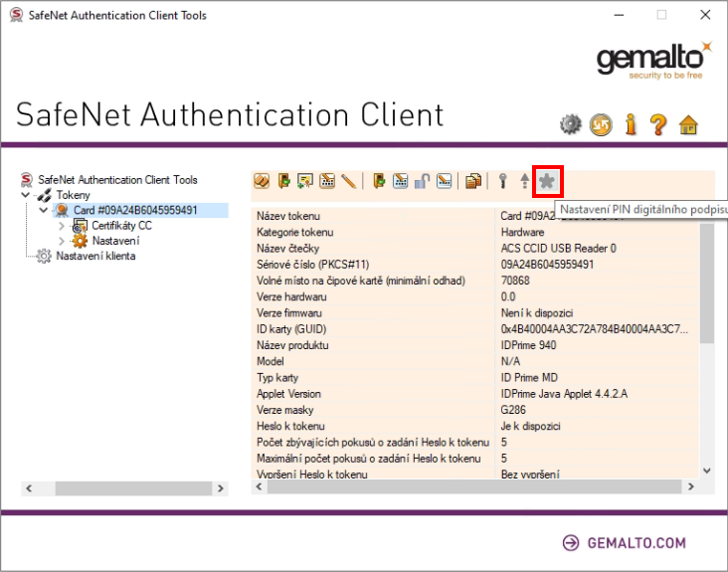The height and width of the screenshot is (572, 728).
Task: Click the 'Název čtečky' row label
Action: pyautogui.click(x=287, y=249)
